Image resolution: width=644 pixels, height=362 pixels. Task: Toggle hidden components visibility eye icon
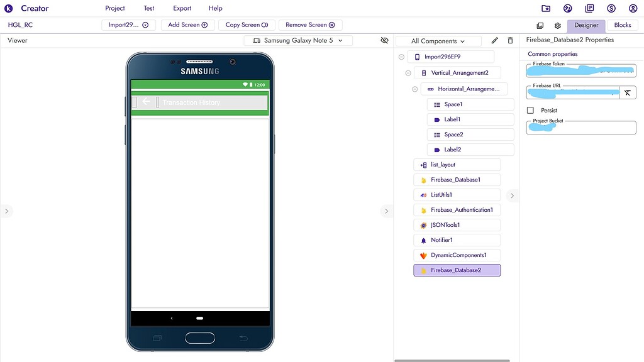click(x=384, y=40)
